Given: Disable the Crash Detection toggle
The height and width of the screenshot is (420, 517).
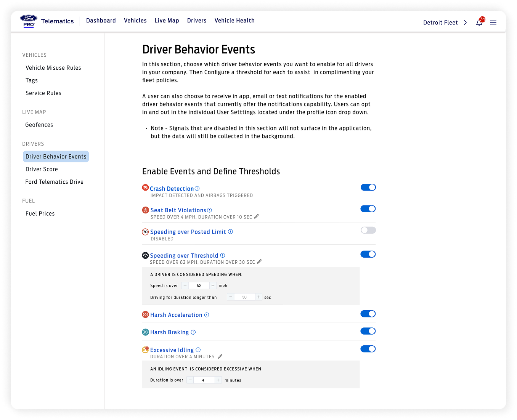Looking at the screenshot, I should click(368, 187).
